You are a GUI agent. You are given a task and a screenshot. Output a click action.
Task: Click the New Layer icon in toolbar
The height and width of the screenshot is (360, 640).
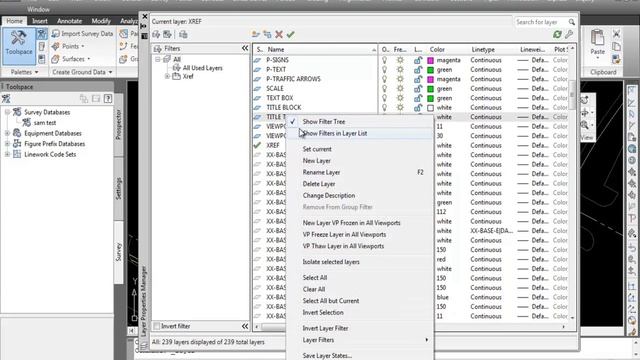pyautogui.click(x=256, y=35)
